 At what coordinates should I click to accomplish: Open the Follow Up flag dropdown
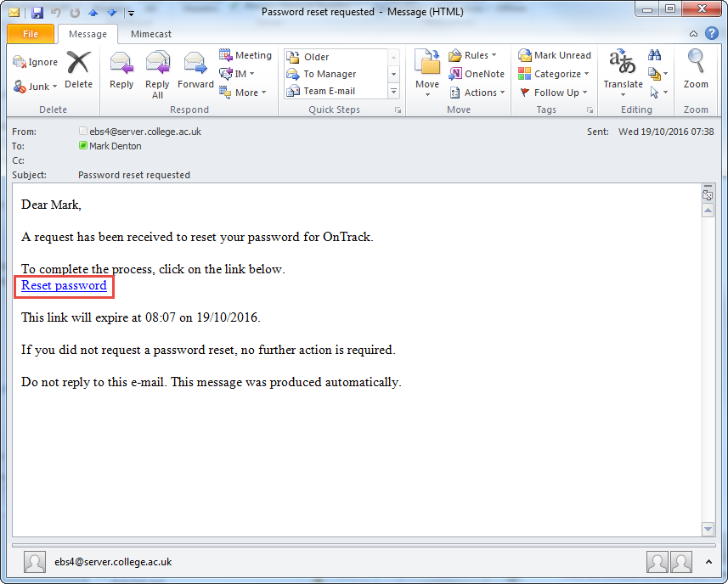click(555, 93)
